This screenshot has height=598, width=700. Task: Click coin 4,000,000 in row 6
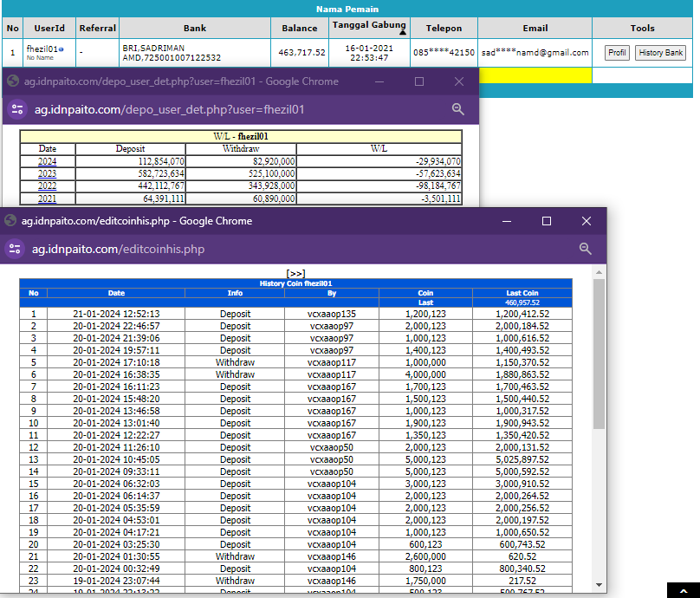point(425,374)
